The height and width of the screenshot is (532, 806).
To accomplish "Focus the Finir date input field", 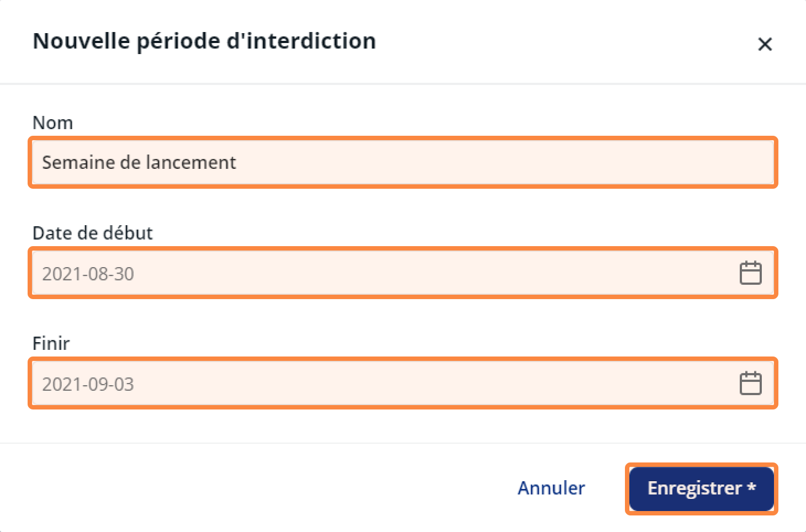I will [403, 384].
